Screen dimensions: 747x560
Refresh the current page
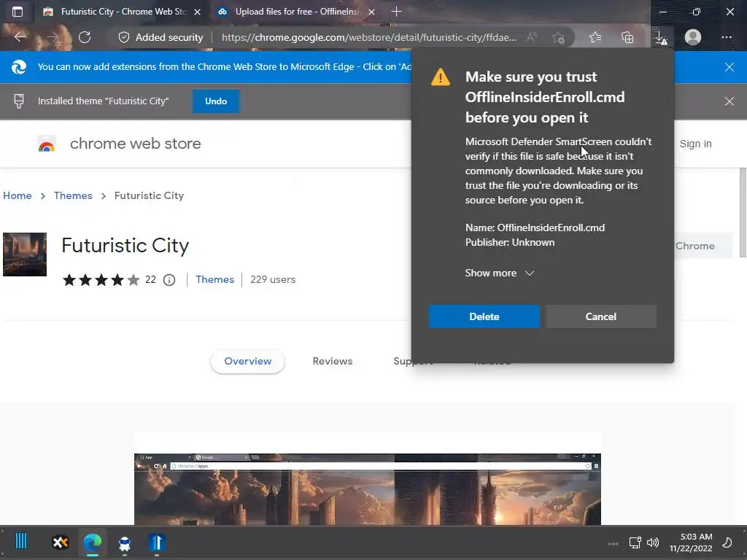coord(85,37)
